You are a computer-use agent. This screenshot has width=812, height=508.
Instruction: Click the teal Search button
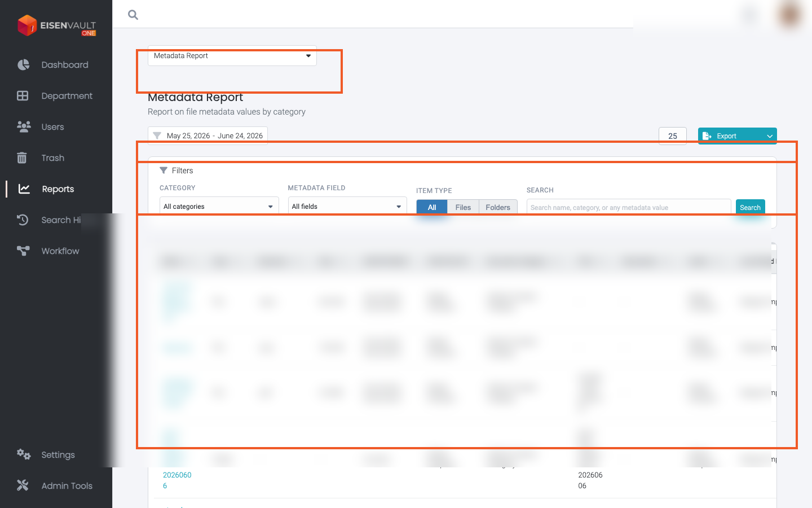[x=751, y=208]
